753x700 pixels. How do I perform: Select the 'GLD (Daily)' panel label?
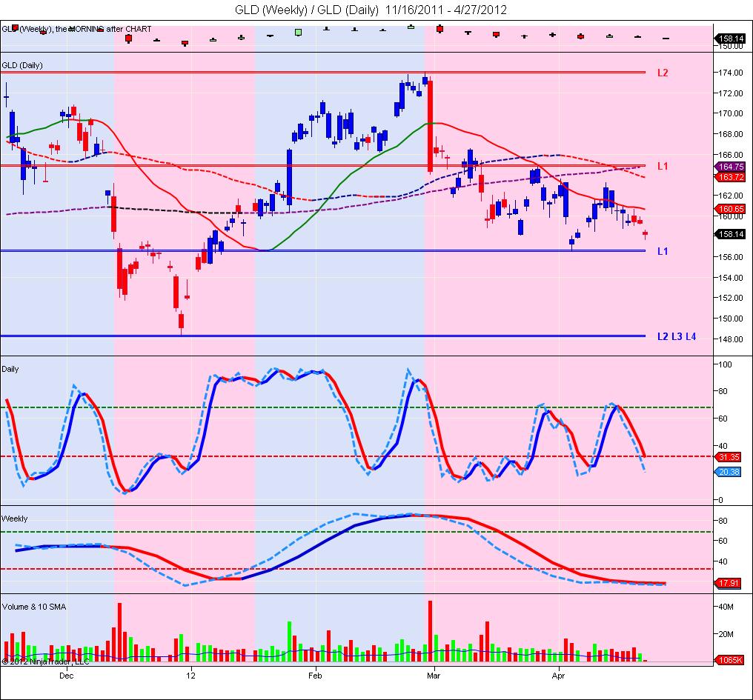(22, 65)
